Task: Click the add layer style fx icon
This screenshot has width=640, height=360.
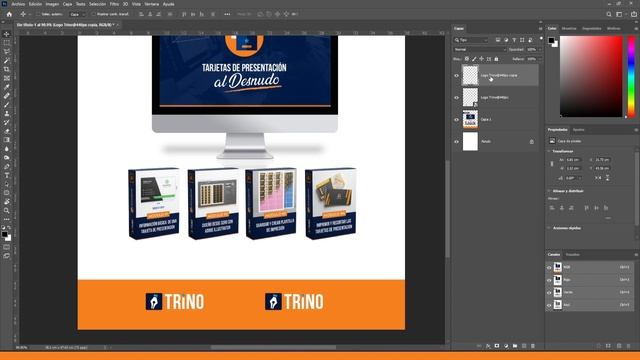Action: pos(488,346)
